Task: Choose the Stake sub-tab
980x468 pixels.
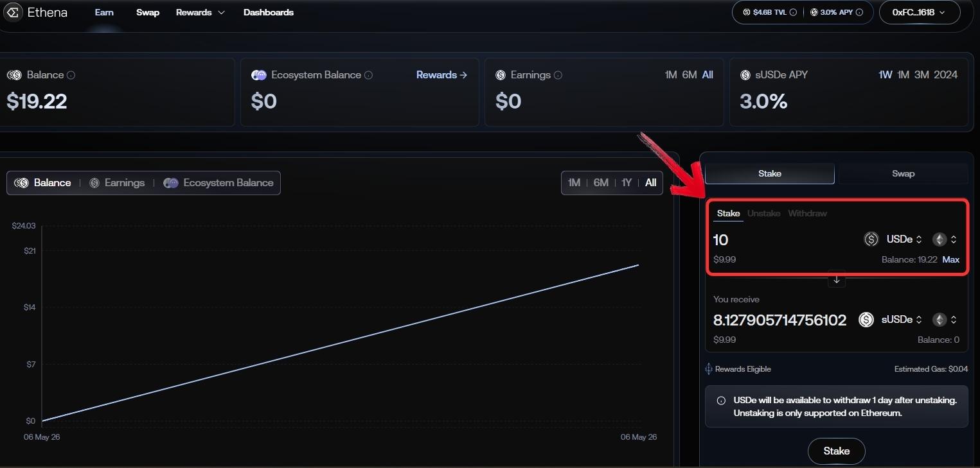Action: (x=729, y=214)
